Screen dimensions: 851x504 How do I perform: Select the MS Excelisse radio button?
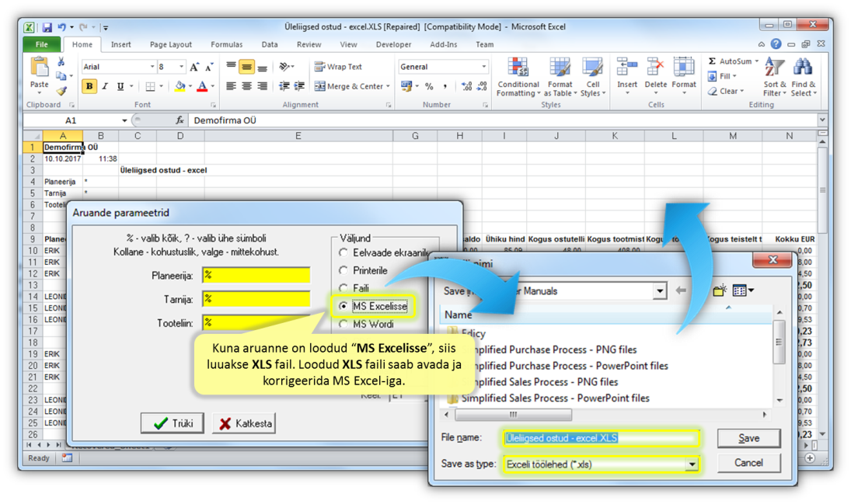pyautogui.click(x=343, y=306)
